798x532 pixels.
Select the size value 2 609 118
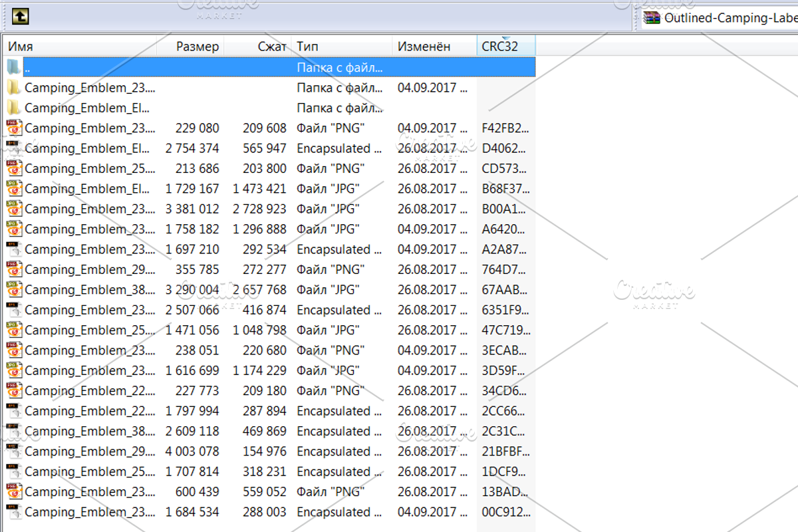(192, 431)
